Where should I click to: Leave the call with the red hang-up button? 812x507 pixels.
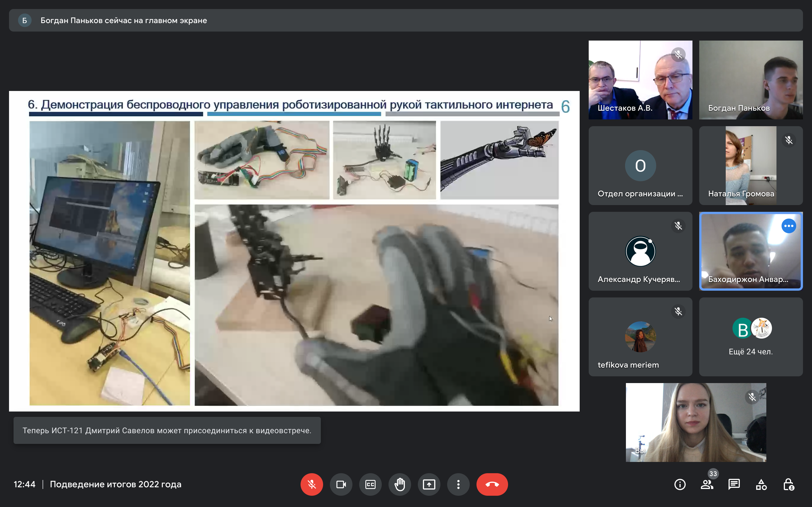(x=492, y=484)
